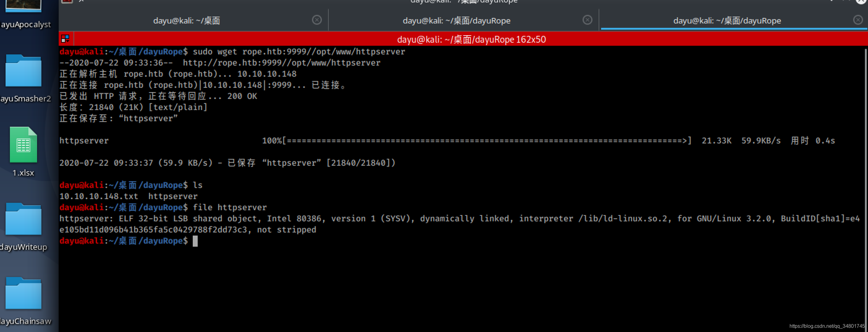Image resolution: width=868 pixels, height=332 pixels.
Task: Switch to the middle dayuRope terminal tab
Action: [x=456, y=21]
